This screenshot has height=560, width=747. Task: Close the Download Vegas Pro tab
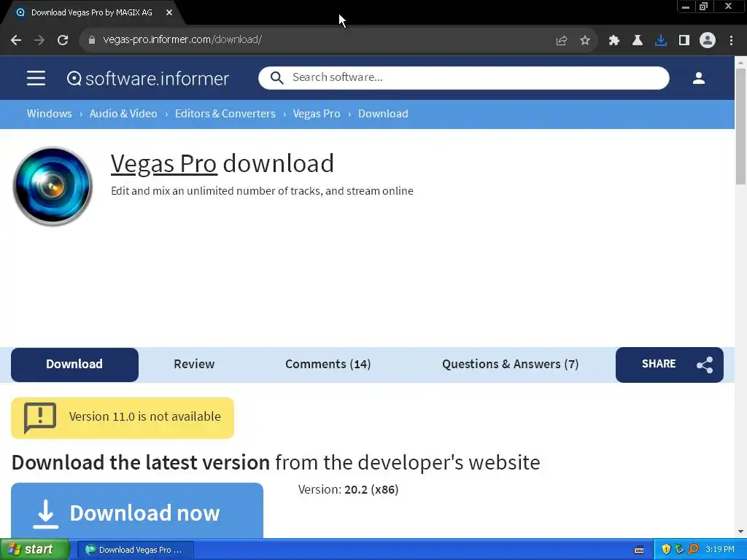tap(169, 12)
